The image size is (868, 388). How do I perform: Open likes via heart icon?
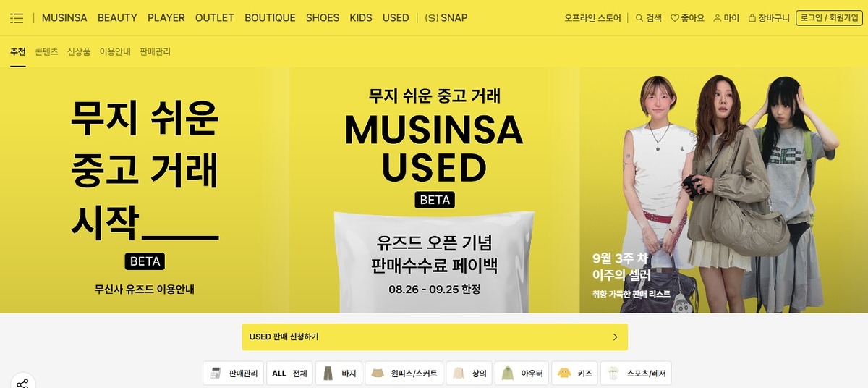click(x=675, y=18)
